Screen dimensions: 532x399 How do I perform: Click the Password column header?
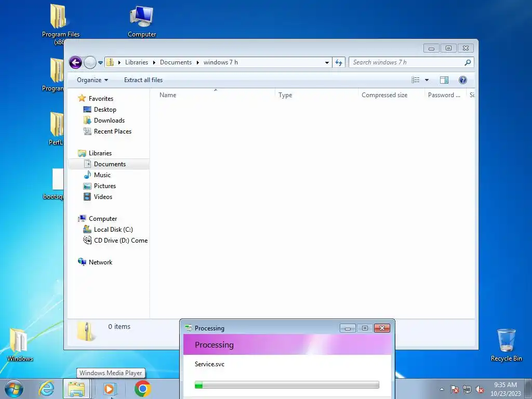click(444, 96)
